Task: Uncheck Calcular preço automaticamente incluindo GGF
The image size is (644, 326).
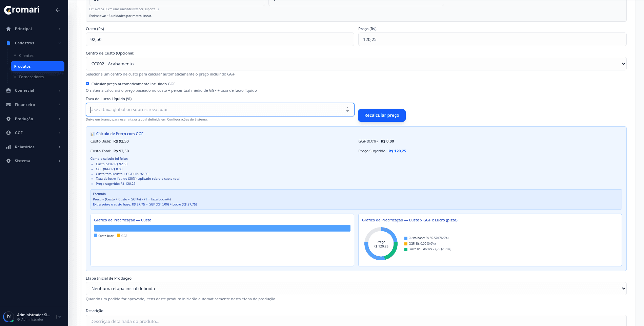Action: pos(87,84)
